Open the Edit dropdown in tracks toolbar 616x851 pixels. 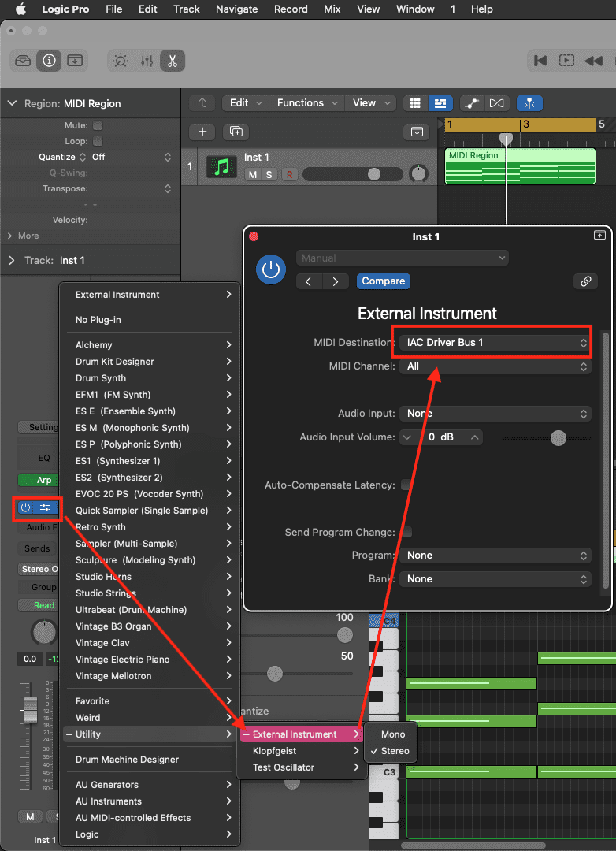245,103
